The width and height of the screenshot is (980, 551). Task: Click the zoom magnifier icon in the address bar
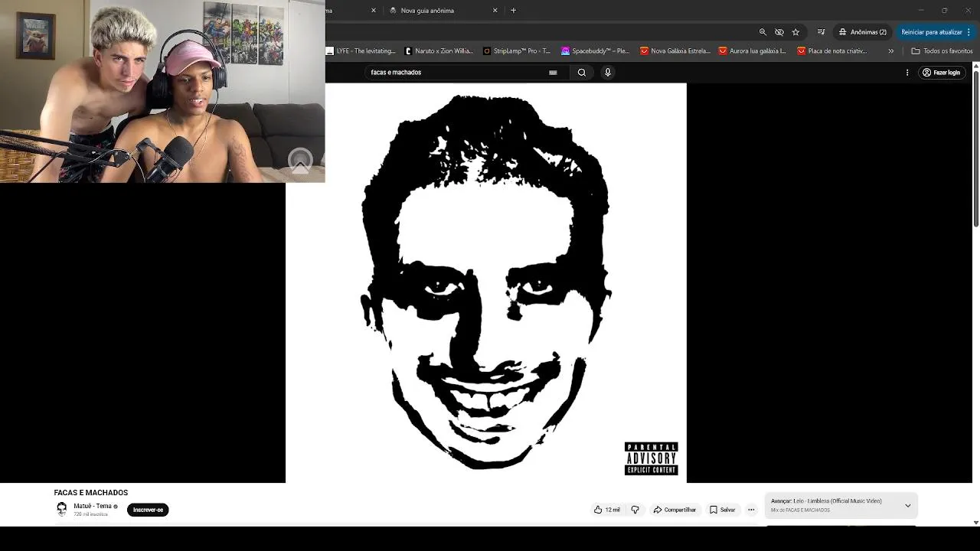tap(763, 32)
